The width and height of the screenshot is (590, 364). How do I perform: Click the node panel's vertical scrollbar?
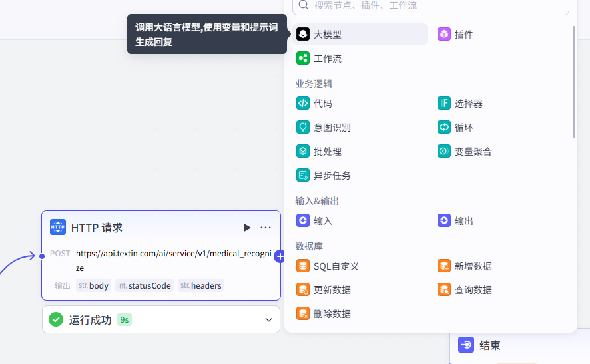point(574,82)
